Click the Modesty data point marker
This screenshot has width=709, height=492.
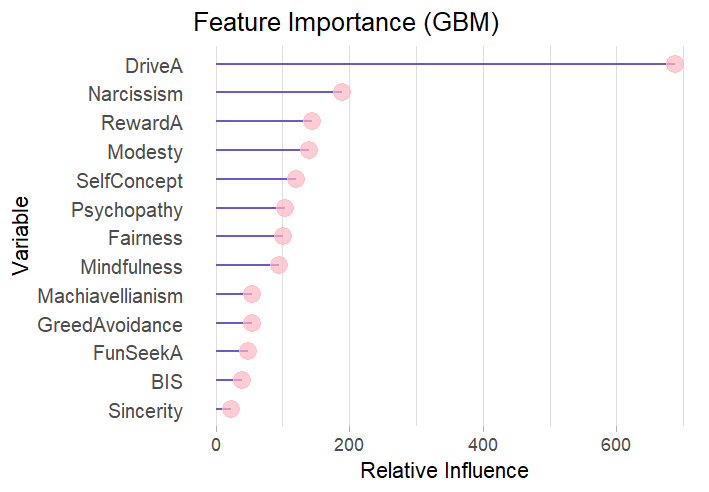(309, 150)
